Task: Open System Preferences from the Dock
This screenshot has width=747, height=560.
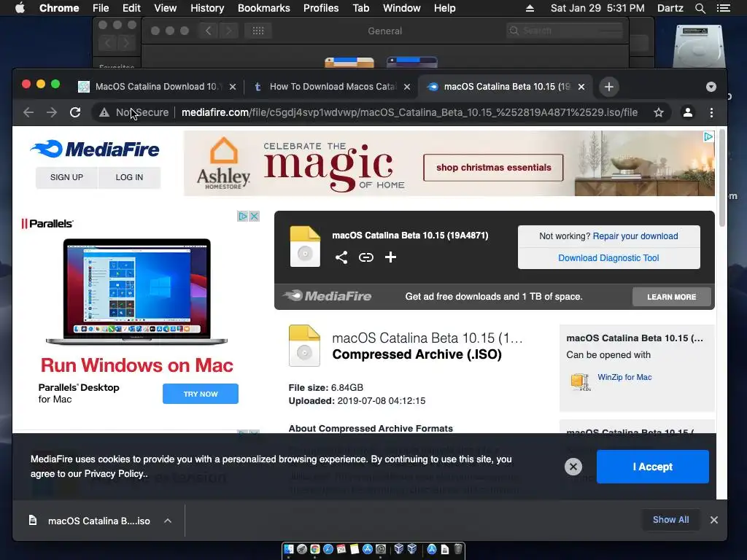Action: pyautogui.click(x=381, y=549)
